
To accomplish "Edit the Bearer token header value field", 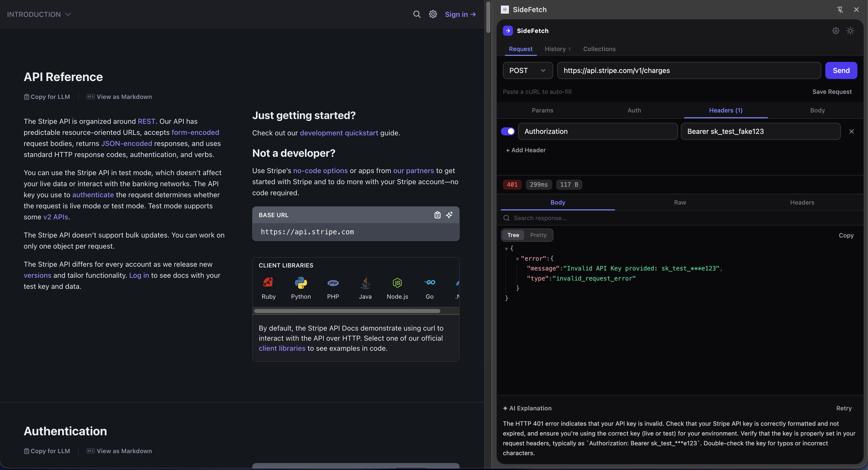I will point(761,132).
